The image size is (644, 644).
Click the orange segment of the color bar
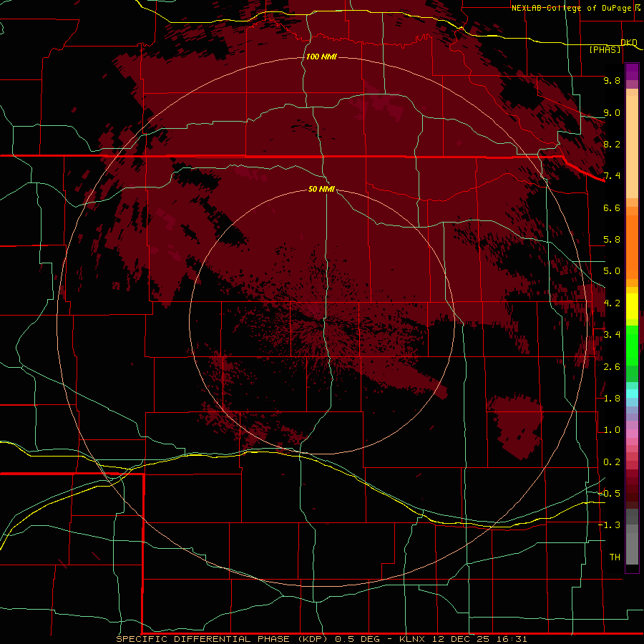632,246
